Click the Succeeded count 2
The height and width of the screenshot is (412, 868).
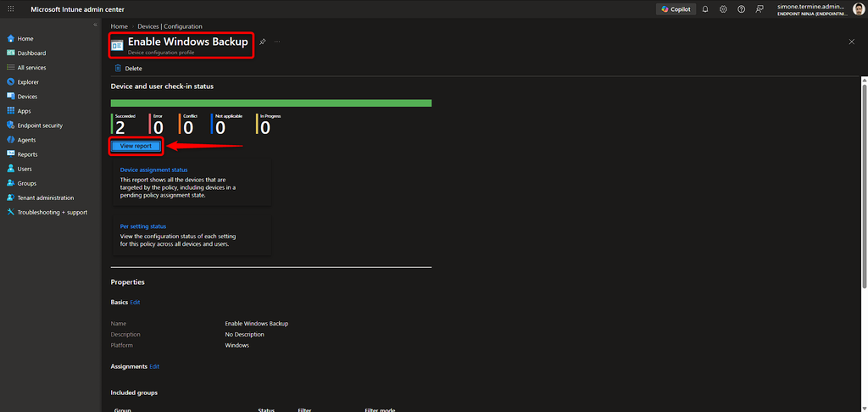(120, 128)
